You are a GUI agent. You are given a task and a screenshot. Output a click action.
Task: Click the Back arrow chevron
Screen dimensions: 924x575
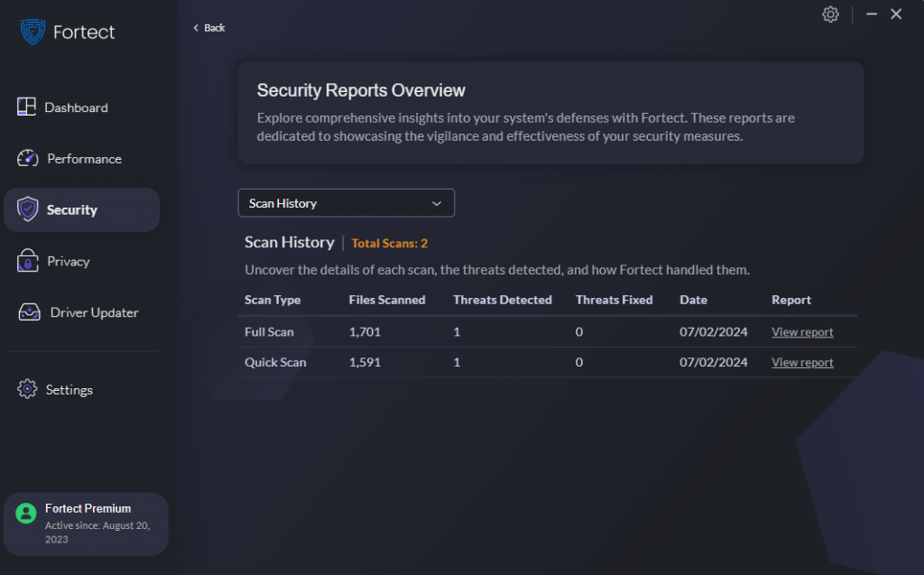(196, 28)
